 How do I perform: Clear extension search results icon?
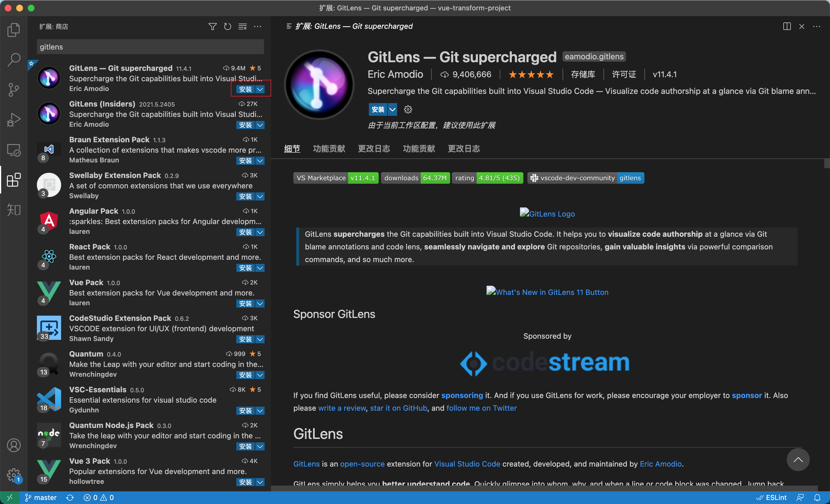(243, 26)
